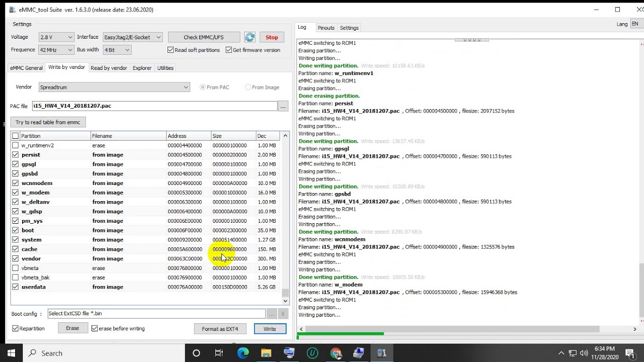Open the network status tray icon

[573, 353]
